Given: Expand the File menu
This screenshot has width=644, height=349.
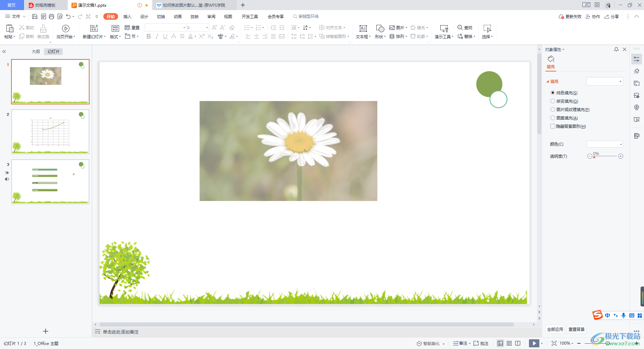Looking at the screenshot, I should 15,16.
